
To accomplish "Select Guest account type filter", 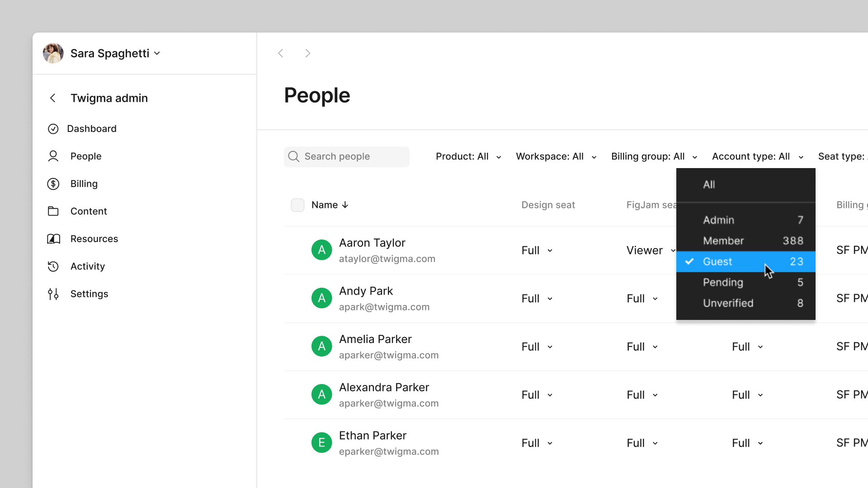I will [746, 261].
